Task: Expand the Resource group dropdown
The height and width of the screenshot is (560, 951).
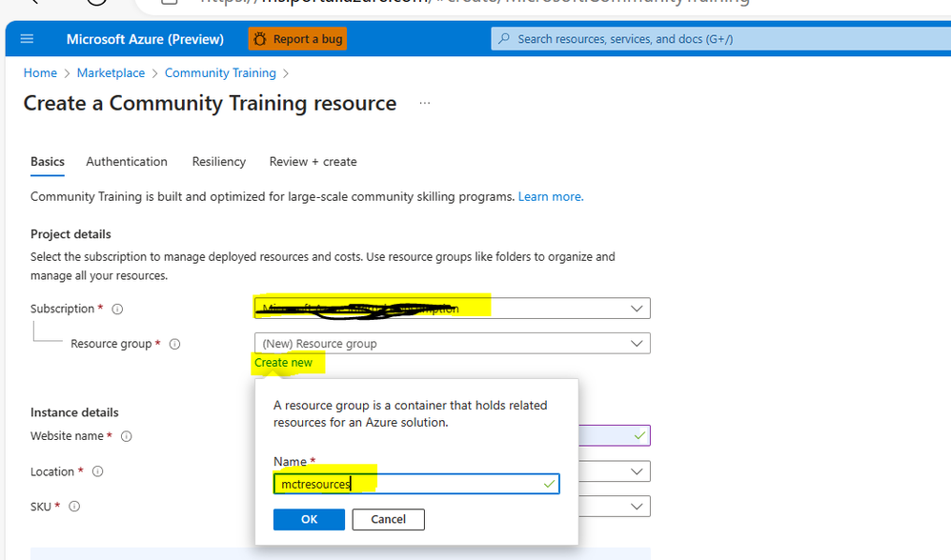Action: (453, 343)
